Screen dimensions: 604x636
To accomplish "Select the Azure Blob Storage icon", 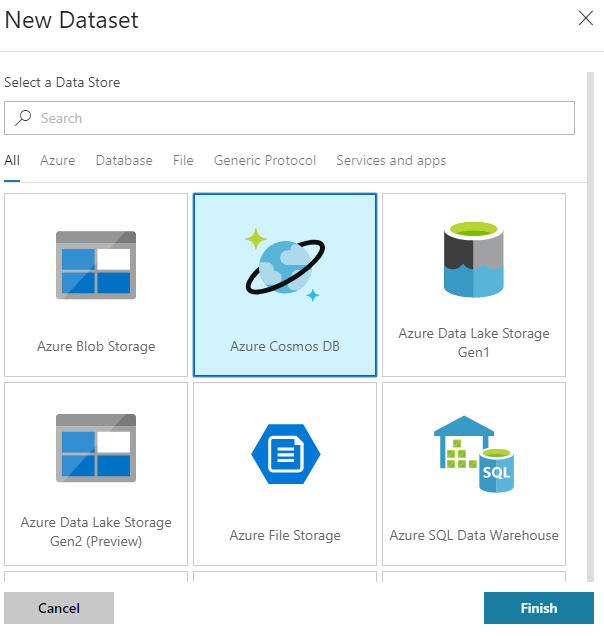I will point(96,266).
